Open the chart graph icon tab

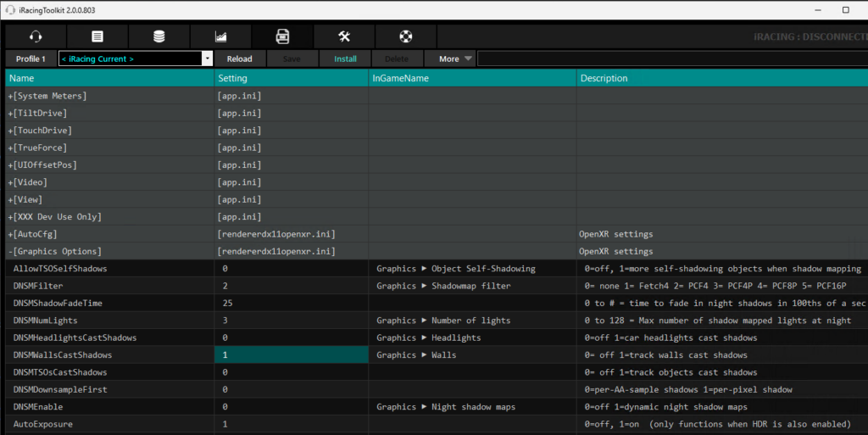coord(220,36)
